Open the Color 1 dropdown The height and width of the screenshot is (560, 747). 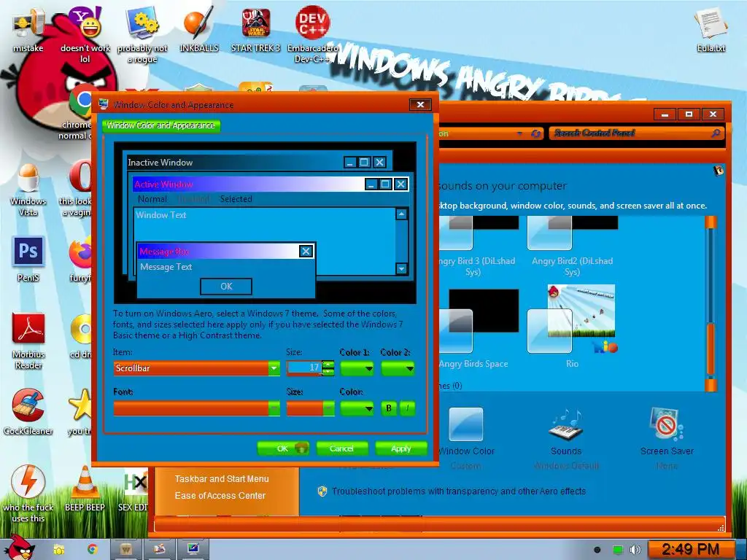pyautogui.click(x=357, y=368)
